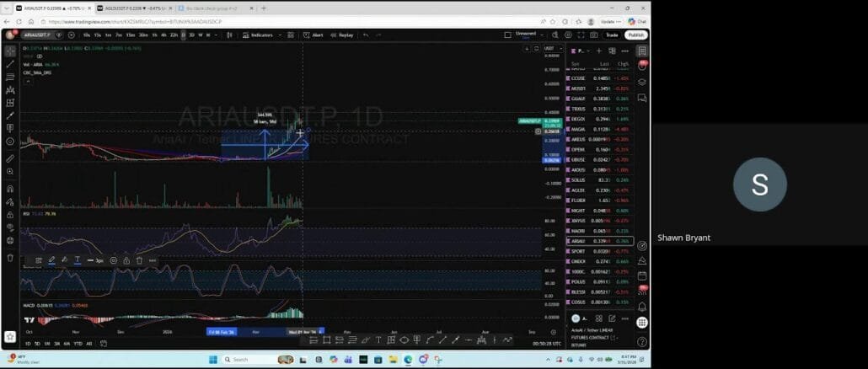Open the watchlist name dropdown
868x369 pixels.
click(580, 51)
